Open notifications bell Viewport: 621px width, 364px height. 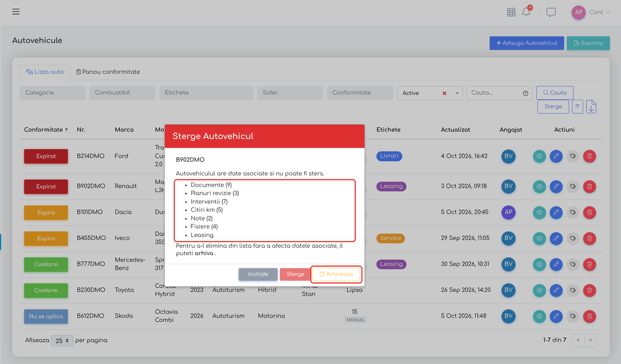point(526,12)
